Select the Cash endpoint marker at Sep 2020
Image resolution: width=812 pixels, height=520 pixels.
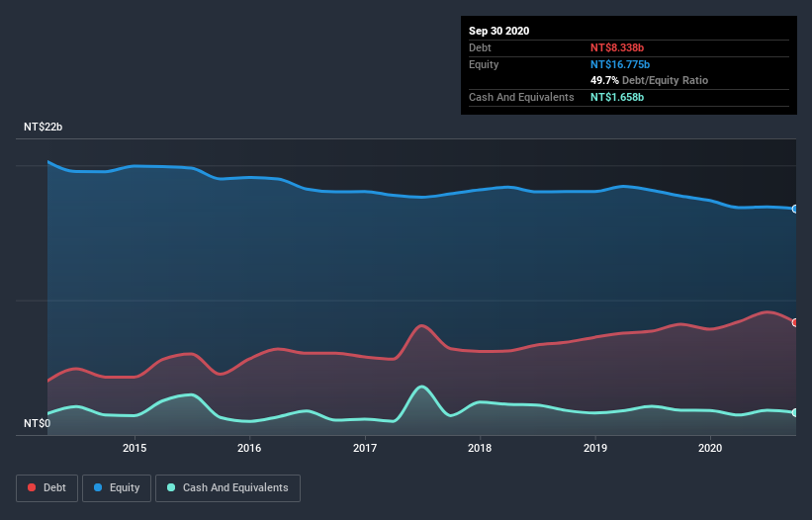click(795, 412)
